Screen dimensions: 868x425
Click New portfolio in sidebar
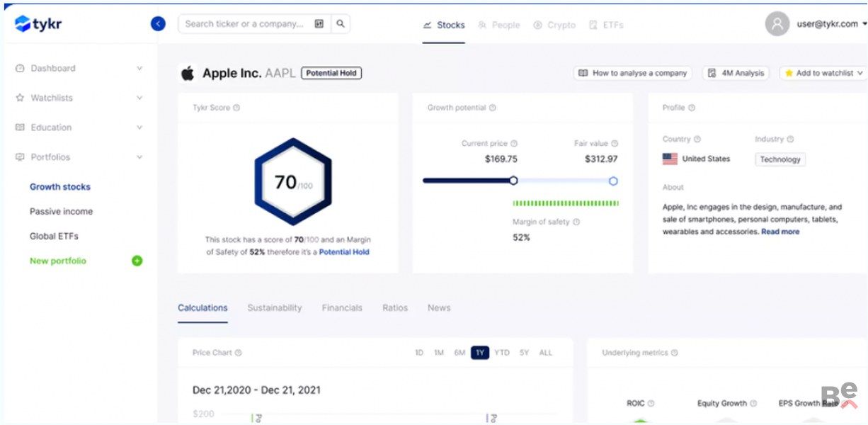tap(58, 261)
